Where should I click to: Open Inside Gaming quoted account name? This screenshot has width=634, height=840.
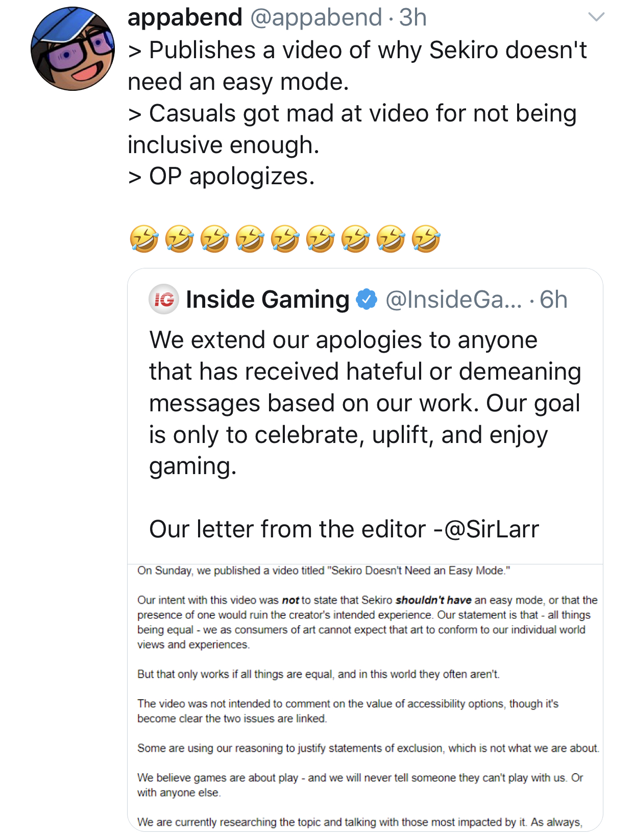pos(267,299)
